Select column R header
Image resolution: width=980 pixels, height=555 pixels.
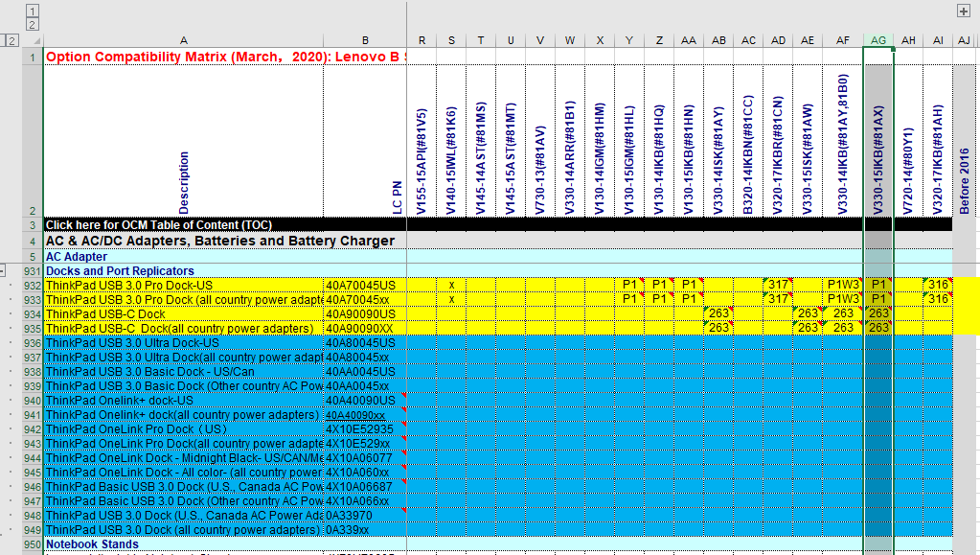(x=422, y=40)
